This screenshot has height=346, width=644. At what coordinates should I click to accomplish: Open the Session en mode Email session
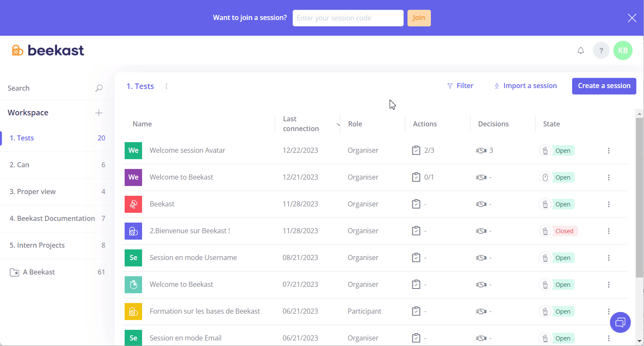click(185, 338)
